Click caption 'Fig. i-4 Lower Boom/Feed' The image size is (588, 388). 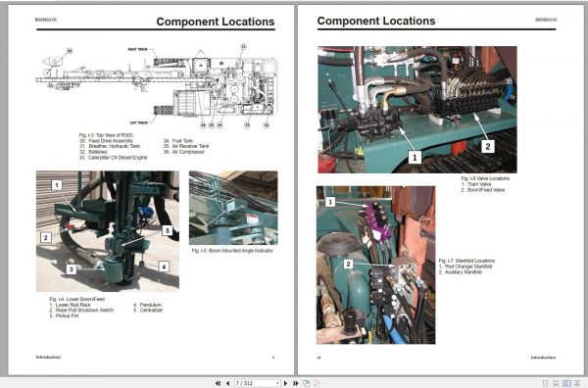pos(76,299)
